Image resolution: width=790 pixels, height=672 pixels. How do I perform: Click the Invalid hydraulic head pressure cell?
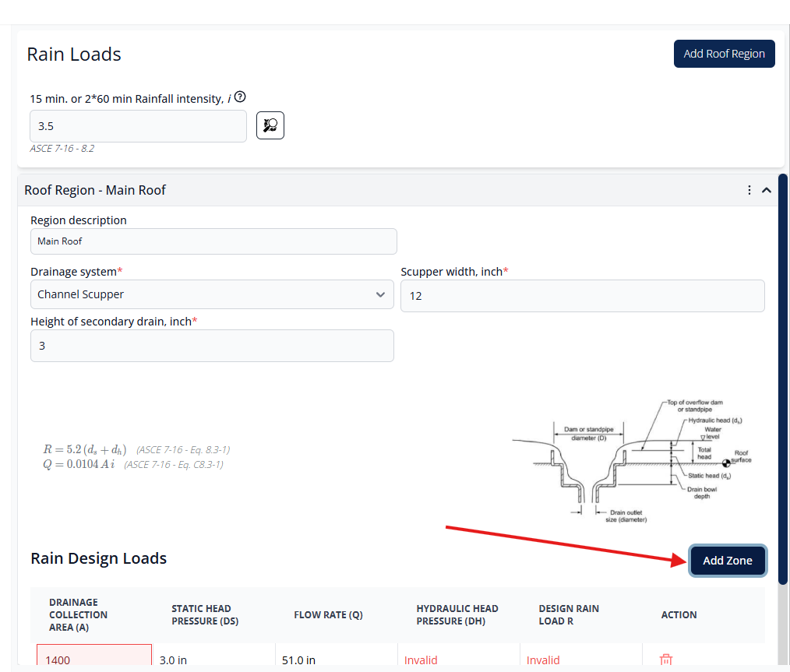421,660
